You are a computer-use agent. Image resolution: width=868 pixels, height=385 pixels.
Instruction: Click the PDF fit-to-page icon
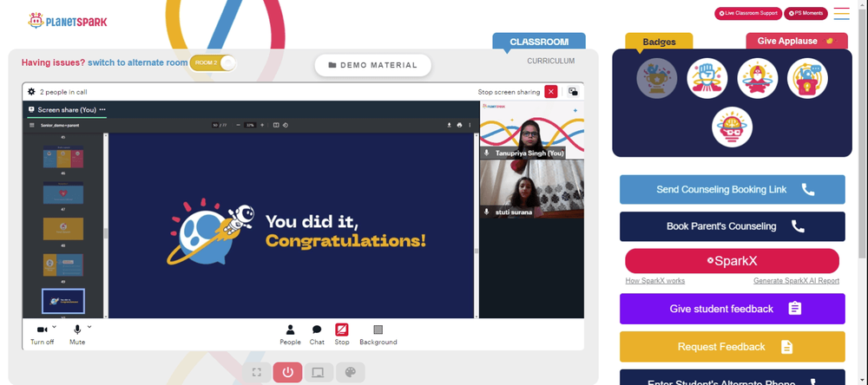tap(276, 125)
